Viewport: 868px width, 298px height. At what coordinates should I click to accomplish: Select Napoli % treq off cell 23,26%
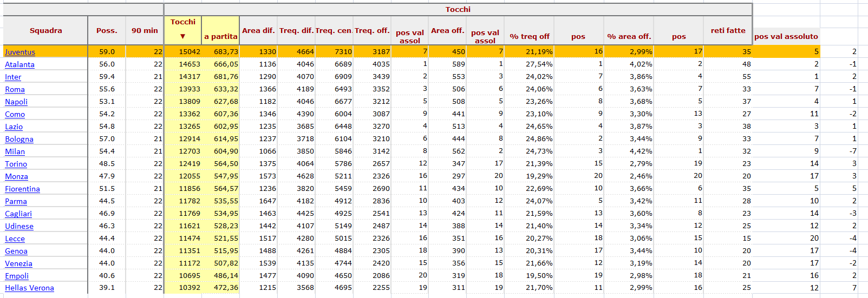529,101
